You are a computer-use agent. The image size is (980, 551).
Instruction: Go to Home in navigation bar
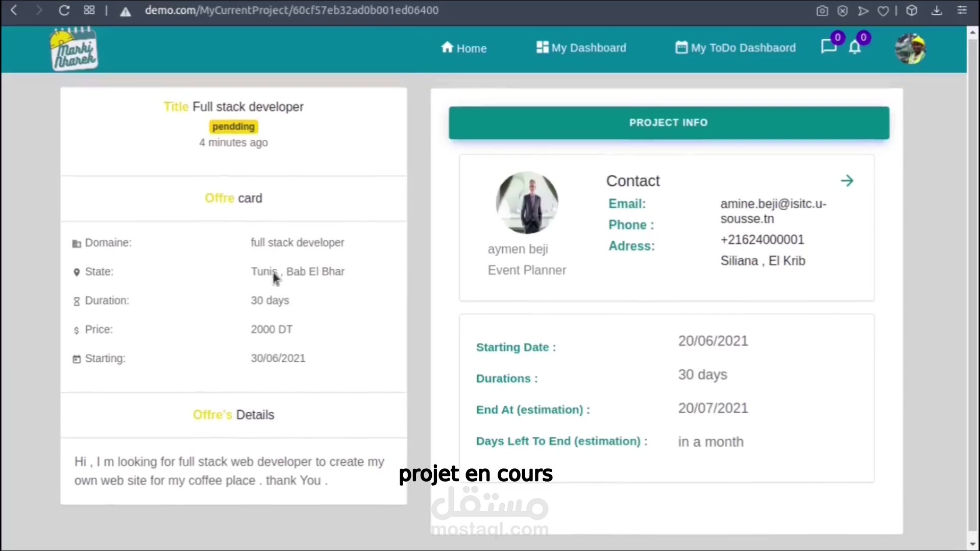(463, 48)
